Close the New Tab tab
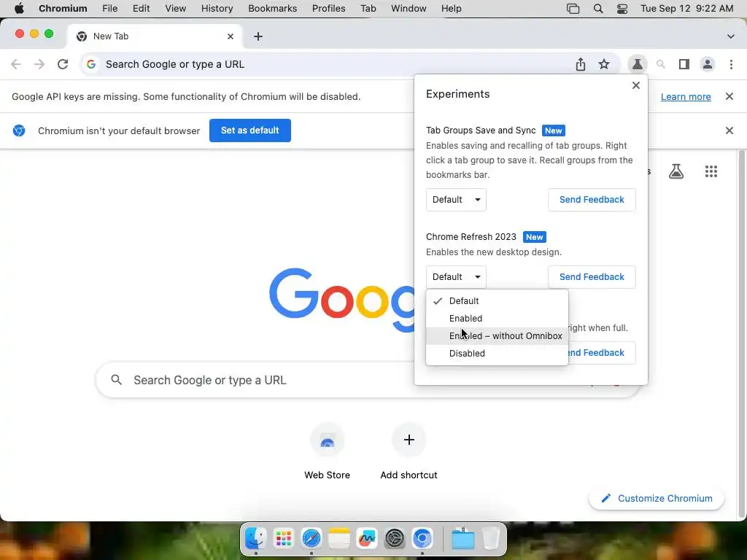Screen dimensions: 747x560 click(231, 36)
